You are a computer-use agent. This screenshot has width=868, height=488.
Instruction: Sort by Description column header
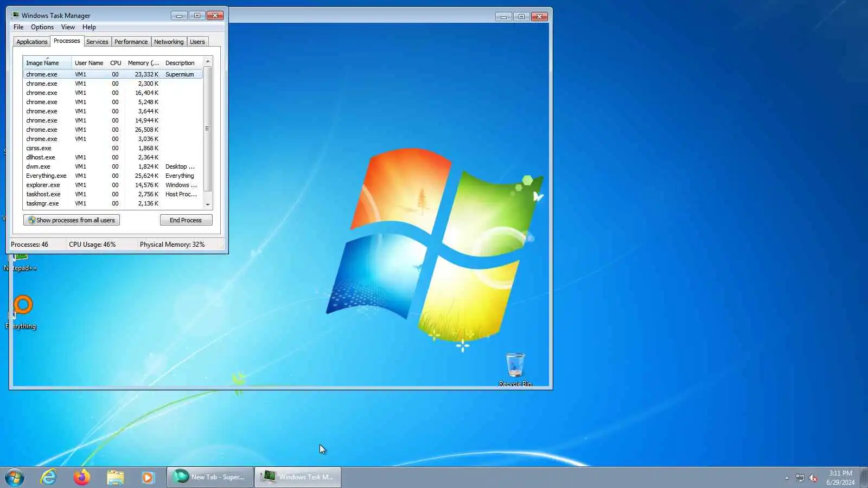click(x=182, y=63)
